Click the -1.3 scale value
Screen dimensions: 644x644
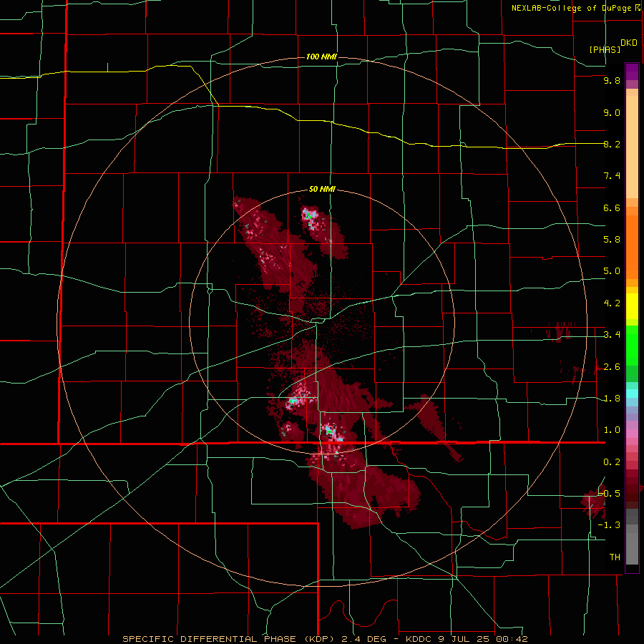tap(609, 525)
